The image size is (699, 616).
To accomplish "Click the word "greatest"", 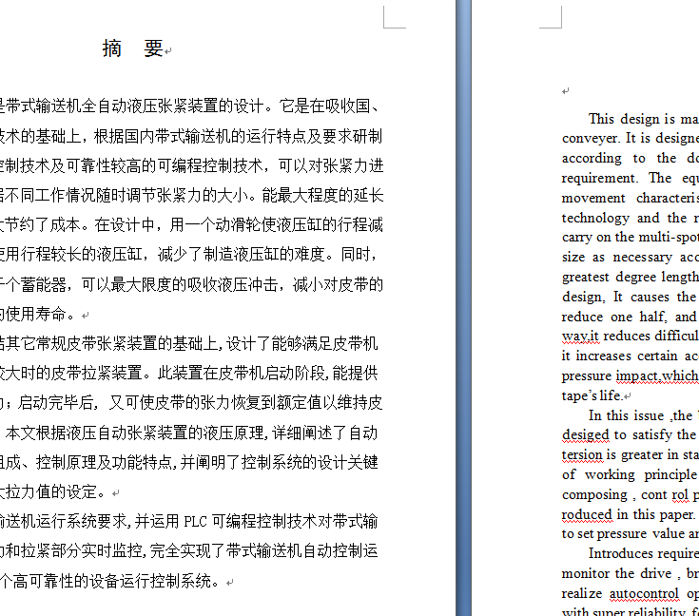I will pyautogui.click(x=585, y=278).
